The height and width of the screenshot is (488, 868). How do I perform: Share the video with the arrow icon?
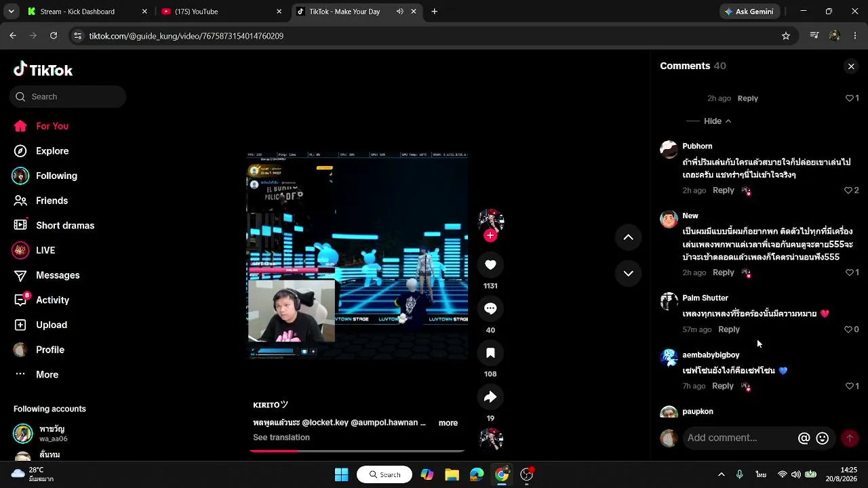490,397
